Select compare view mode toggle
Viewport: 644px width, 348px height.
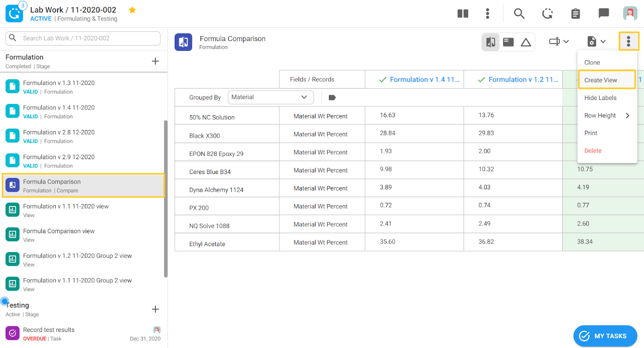(491, 42)
